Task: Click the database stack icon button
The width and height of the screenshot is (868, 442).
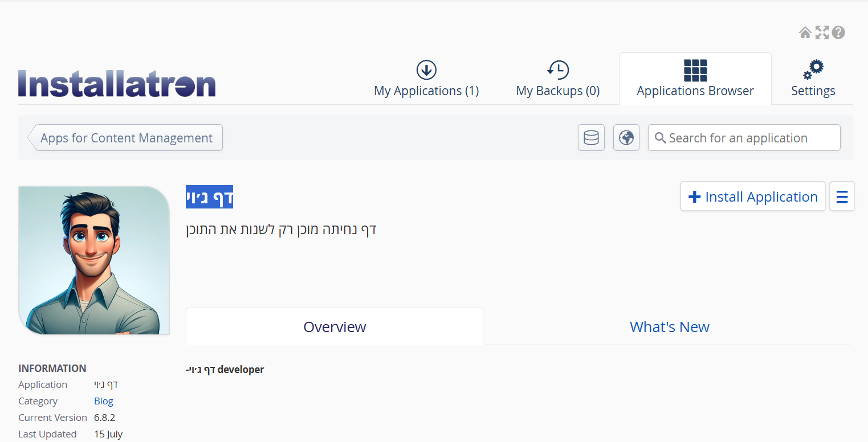Action: 591,138
